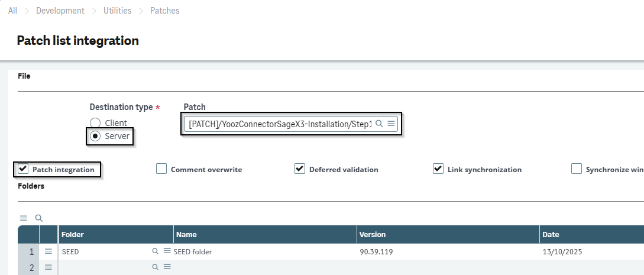Toggle the Patch integration checkbox
This screenshot has width=644, height=275.
pyautogui.click(x=23, y=169)
